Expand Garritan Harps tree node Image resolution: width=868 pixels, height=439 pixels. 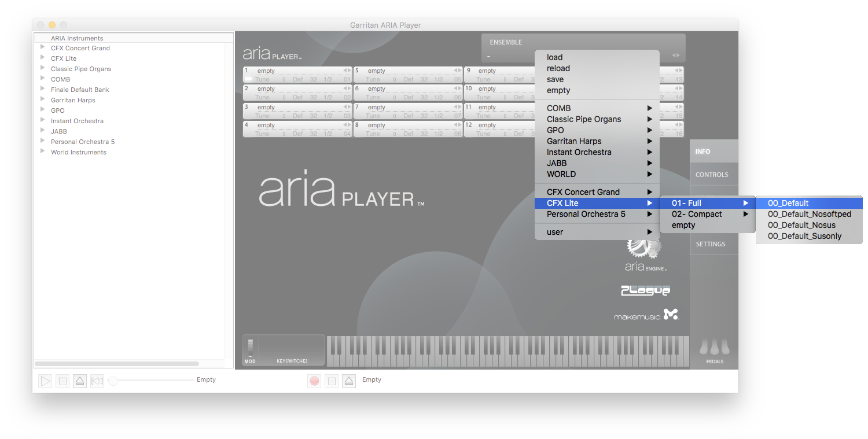click(43, 99)
